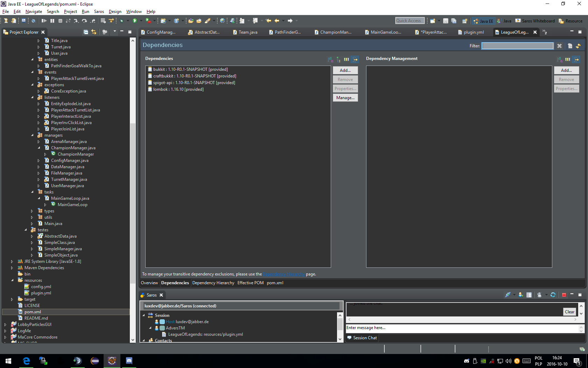Image resolution: width=588 pixels, height=368 pixels.
Task: Click the Manage... button
Action: [345, 98]
